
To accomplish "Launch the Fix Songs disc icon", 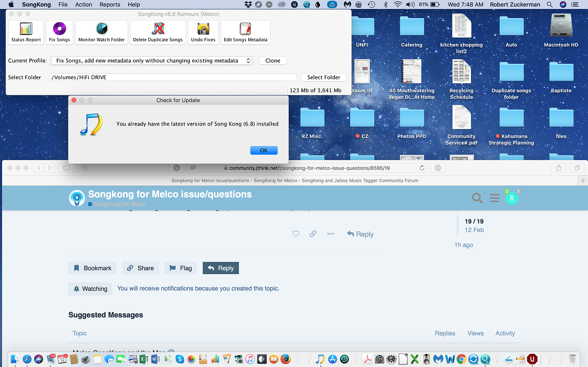I will (59, 32).
